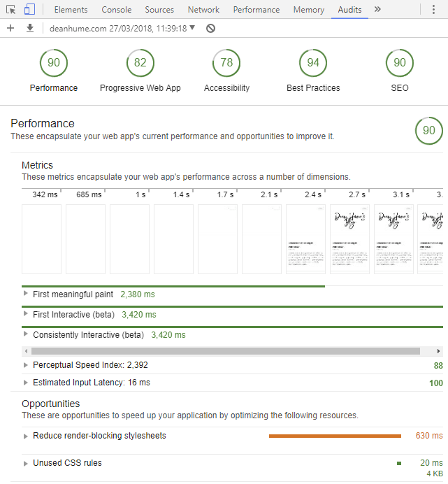Expand Unused CSS rules opportunity

click(26, 463)
